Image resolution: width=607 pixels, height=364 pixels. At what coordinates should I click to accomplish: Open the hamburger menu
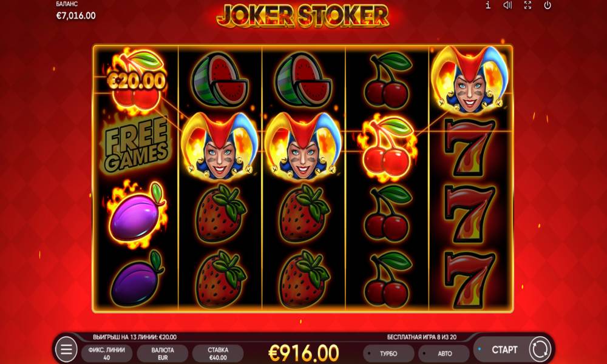tap(66, 349)
